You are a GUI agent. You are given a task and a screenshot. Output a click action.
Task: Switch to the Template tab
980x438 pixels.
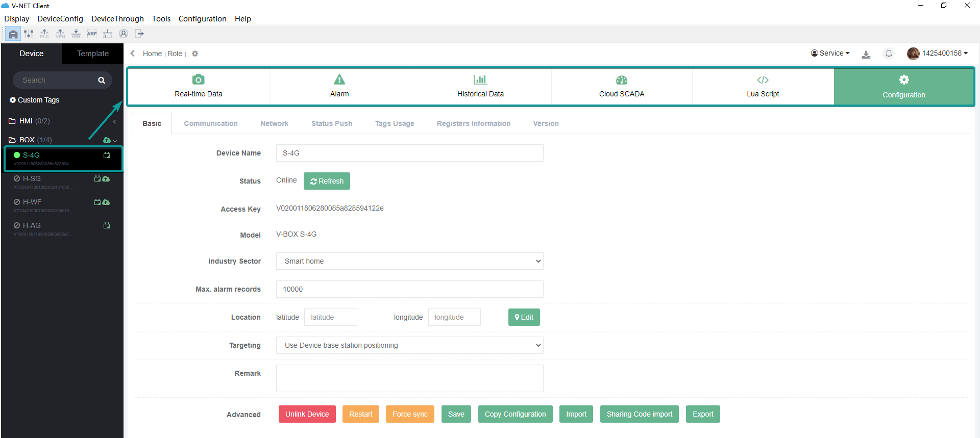pos(93,54)
